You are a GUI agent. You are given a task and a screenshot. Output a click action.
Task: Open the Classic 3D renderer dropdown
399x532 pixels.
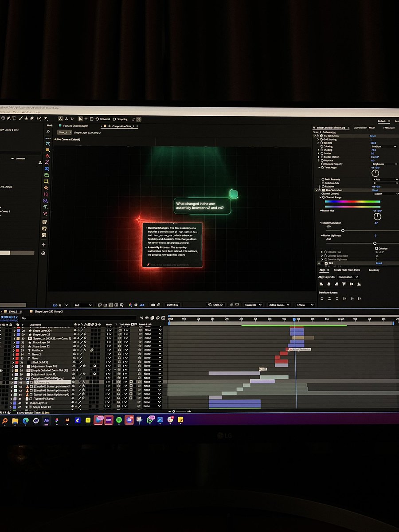[254, 305]
